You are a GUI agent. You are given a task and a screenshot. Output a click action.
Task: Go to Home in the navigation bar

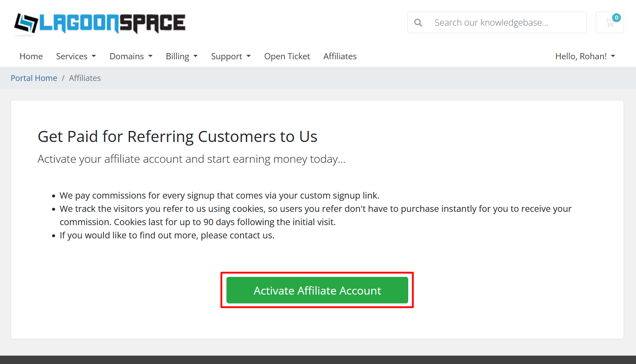point(31,56)
